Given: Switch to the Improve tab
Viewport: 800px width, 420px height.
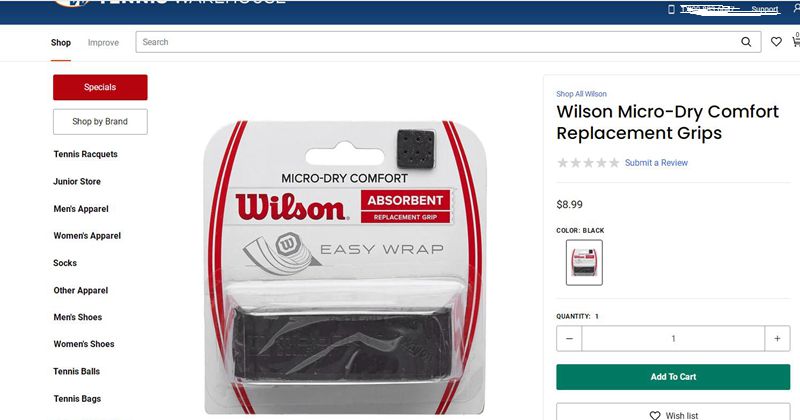Looking at the screenshot, I should click(x=103, y=42).
